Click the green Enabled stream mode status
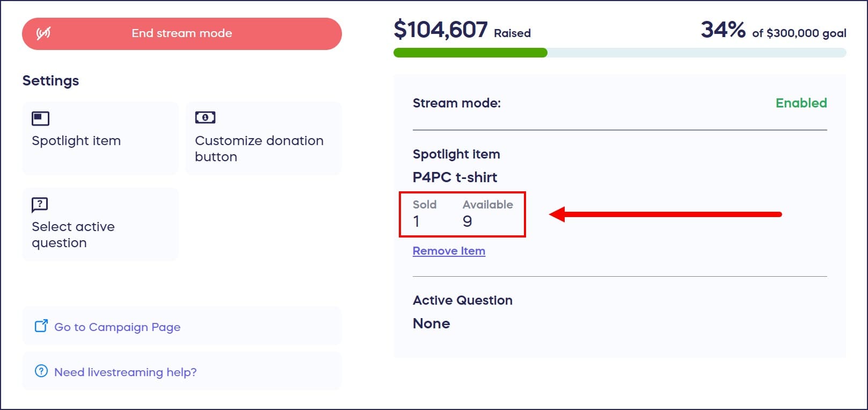 801,103
